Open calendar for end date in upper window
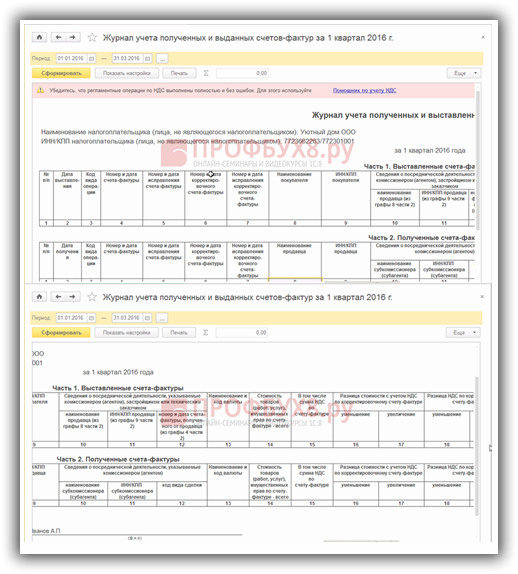 tap(147, 59)
